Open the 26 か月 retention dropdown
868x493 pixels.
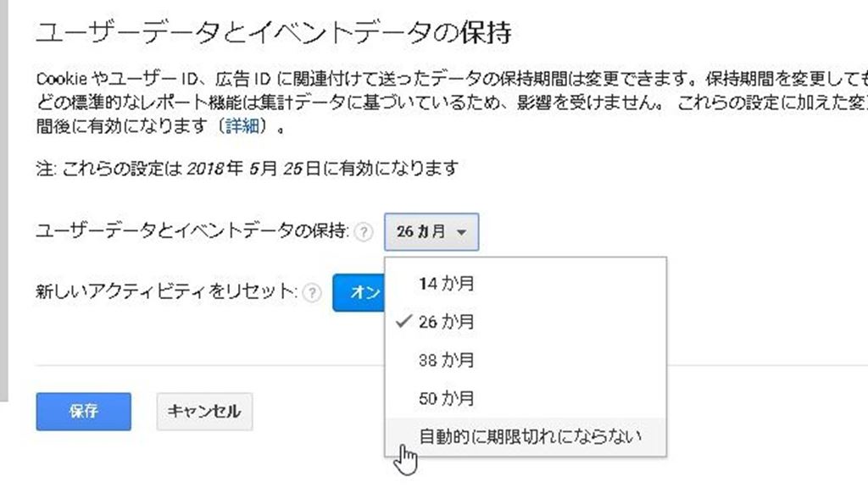click(x=431, y=232)
